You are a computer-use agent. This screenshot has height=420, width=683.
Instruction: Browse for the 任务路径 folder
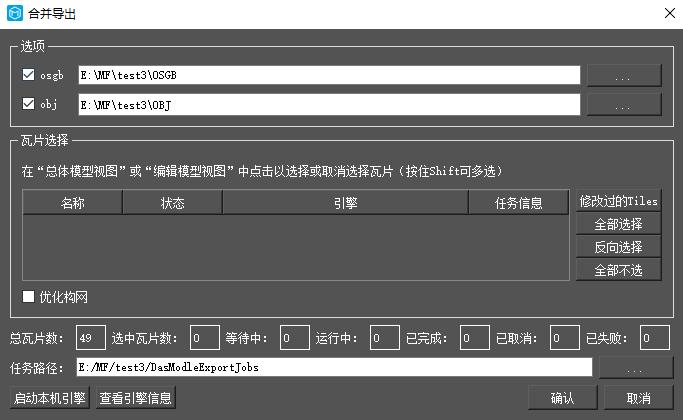tap(636, 368)
